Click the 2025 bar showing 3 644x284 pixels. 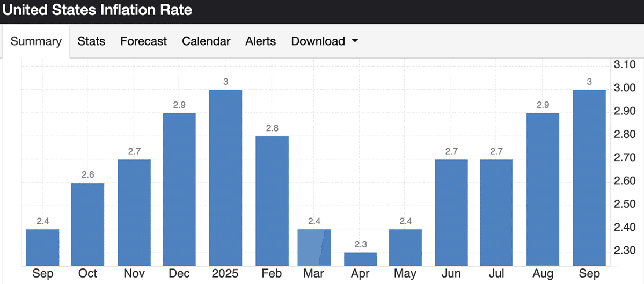point(225,177)
